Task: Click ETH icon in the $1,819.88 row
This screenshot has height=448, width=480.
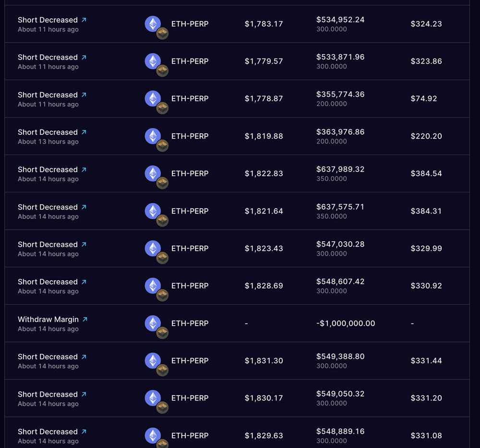Action: [x=153, y=136]
